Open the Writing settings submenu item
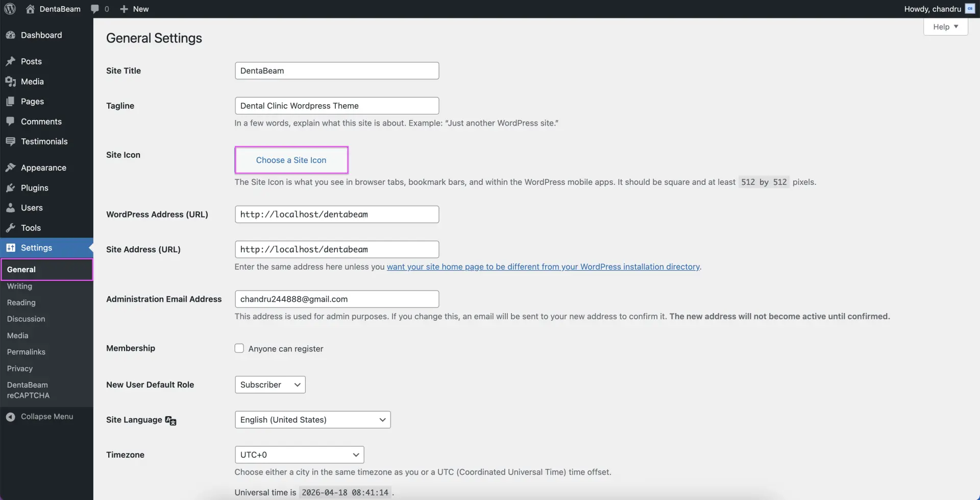Image resolution: width=980 pixels, height=500 pixels. pos(19,286)
